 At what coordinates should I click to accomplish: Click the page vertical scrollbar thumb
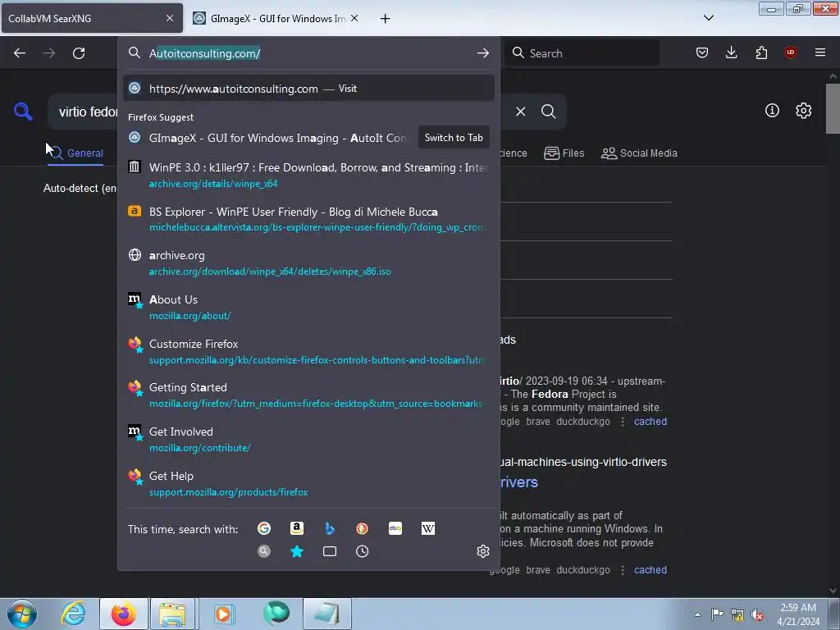click(833, 108)
